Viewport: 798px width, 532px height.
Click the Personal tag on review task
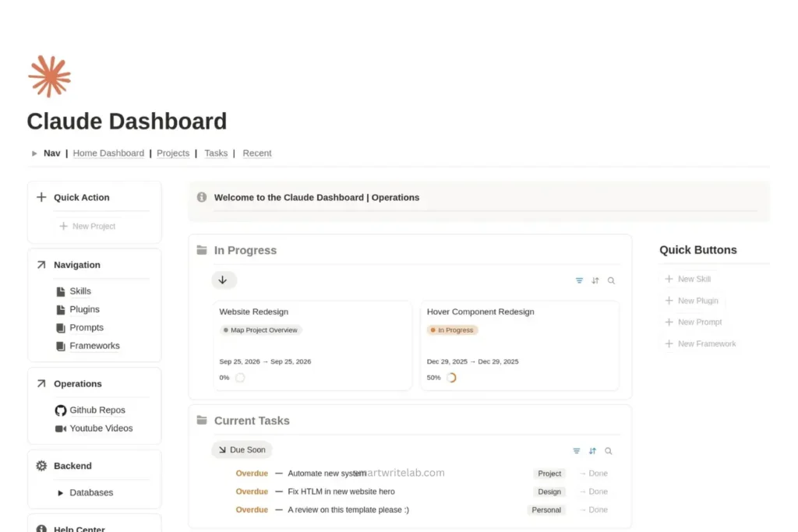[546, 509]
